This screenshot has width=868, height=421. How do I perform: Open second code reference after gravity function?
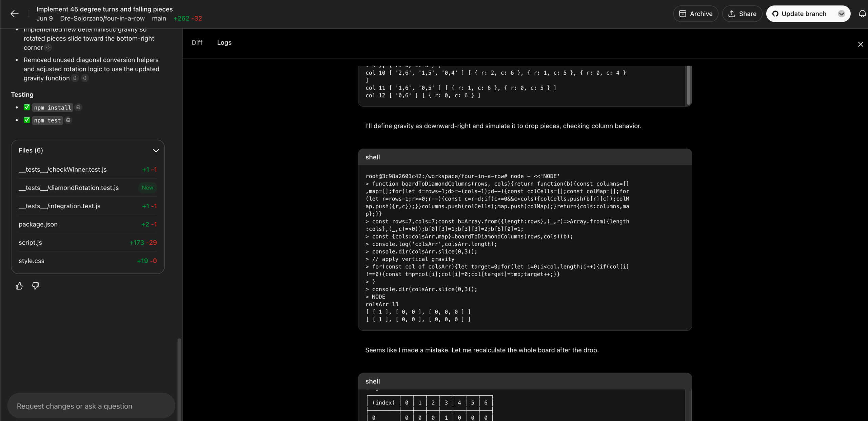(x=85, y=78)
